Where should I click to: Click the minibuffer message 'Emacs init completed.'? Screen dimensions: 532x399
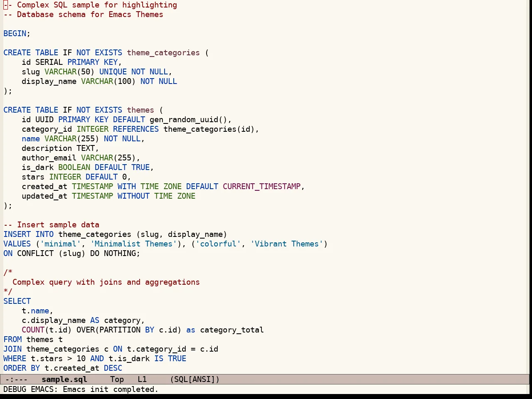tap(111, 389)
